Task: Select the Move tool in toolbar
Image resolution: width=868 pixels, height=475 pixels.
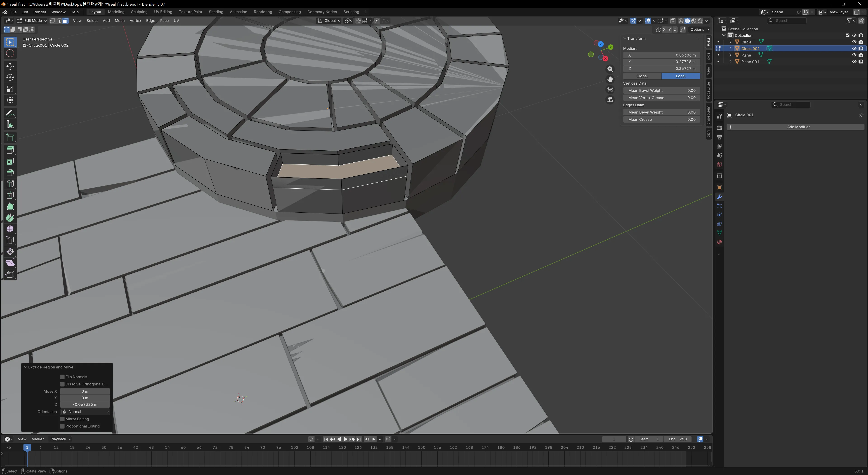Action: coord(10,66)
